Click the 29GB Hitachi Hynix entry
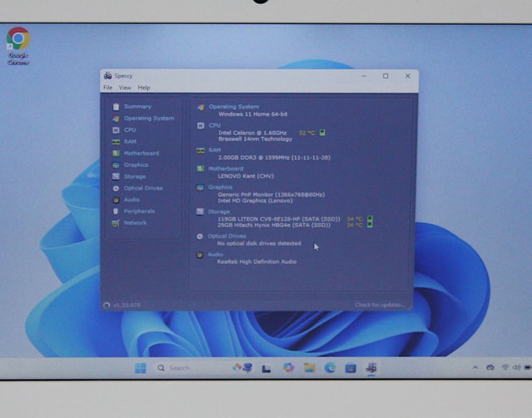 (x=274, y=225)
